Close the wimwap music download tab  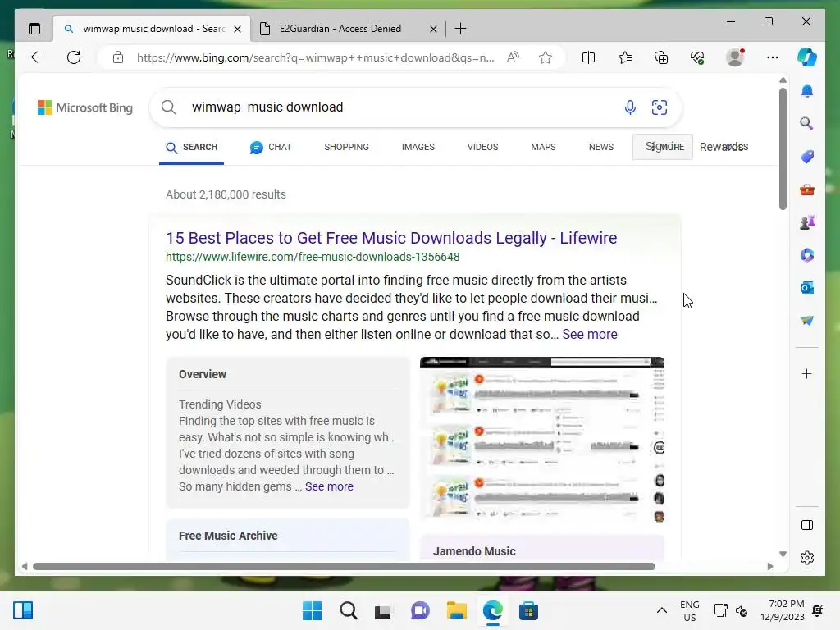tap(237, 29)
